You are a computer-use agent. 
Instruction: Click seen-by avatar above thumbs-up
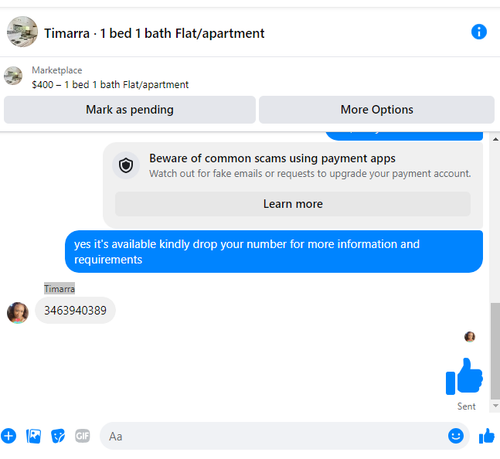(470, 337)
